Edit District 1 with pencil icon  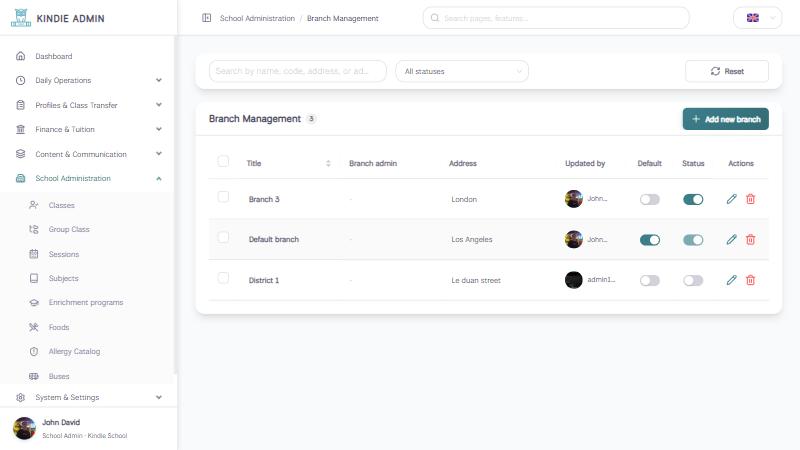point(731,280)
